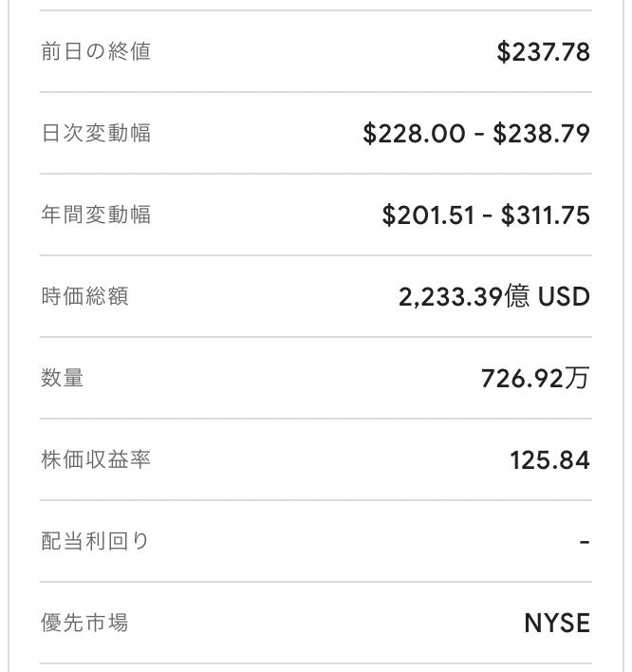
Task: Select the 726.92万 volume value
Action: [535, 378]
